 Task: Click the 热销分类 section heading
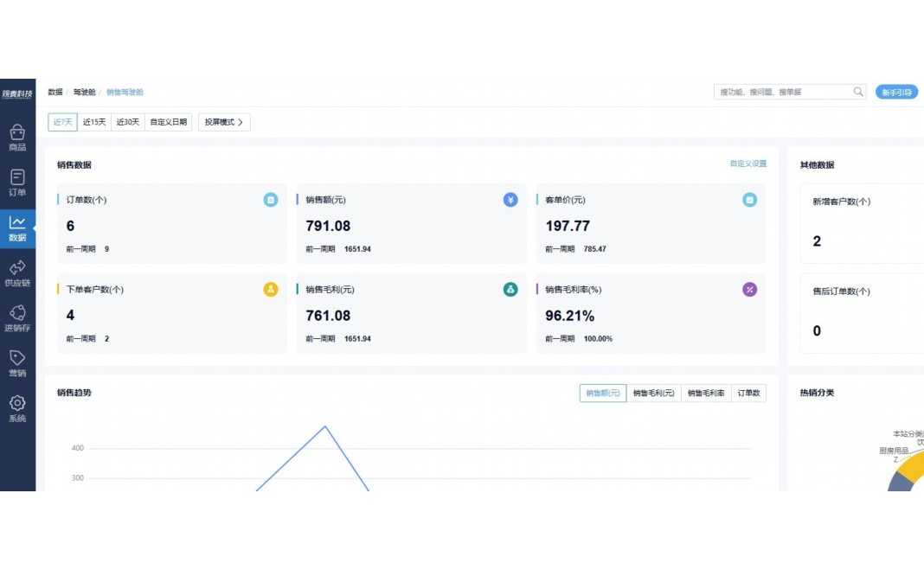click(x=817, y=393)
